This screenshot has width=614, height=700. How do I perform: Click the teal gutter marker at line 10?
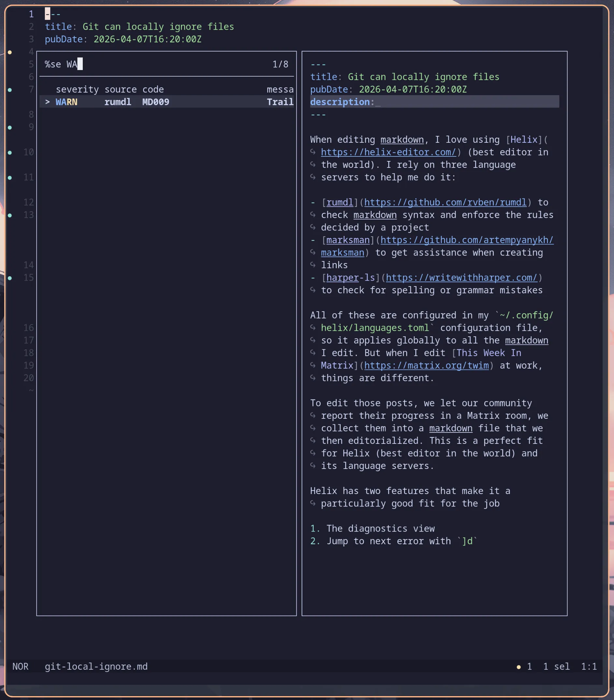(10, 153)
